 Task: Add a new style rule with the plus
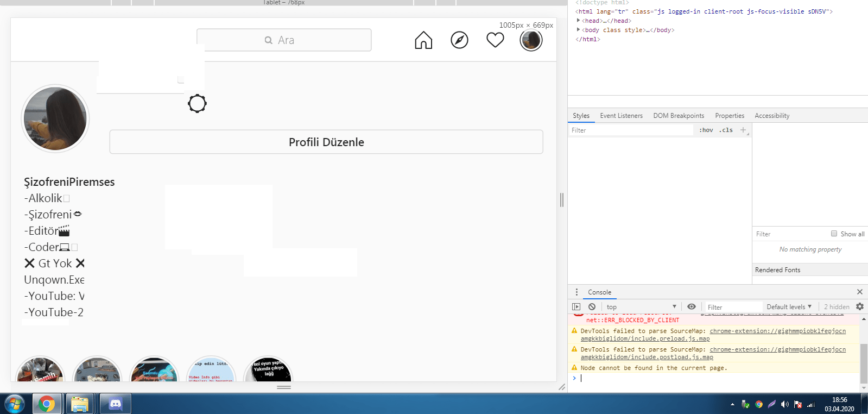tap(743, 130)
